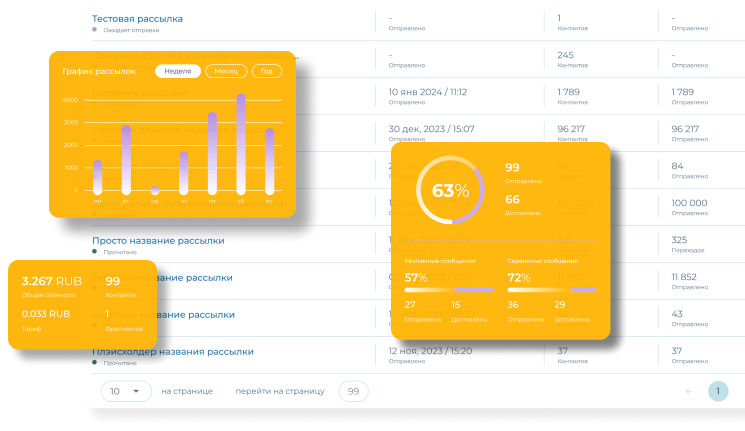Image resolution: width=745 pixels, height=431 pixels.
Task: Click the previous page arrow
Action: coord(688,391)
